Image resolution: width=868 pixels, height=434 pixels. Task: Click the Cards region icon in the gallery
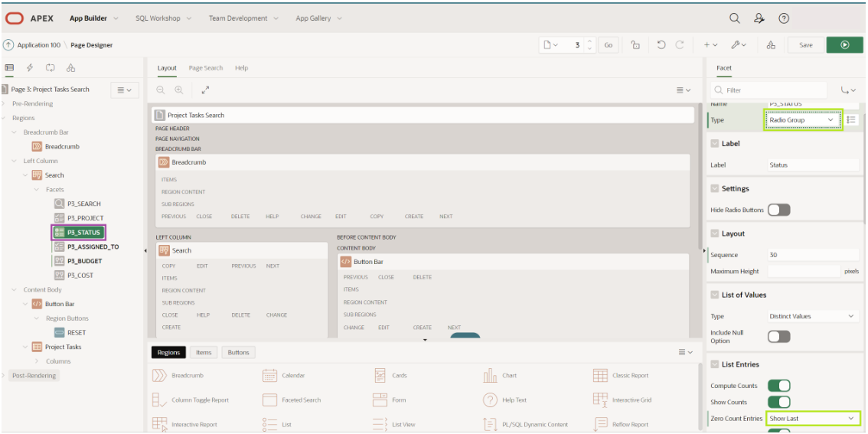380,375
